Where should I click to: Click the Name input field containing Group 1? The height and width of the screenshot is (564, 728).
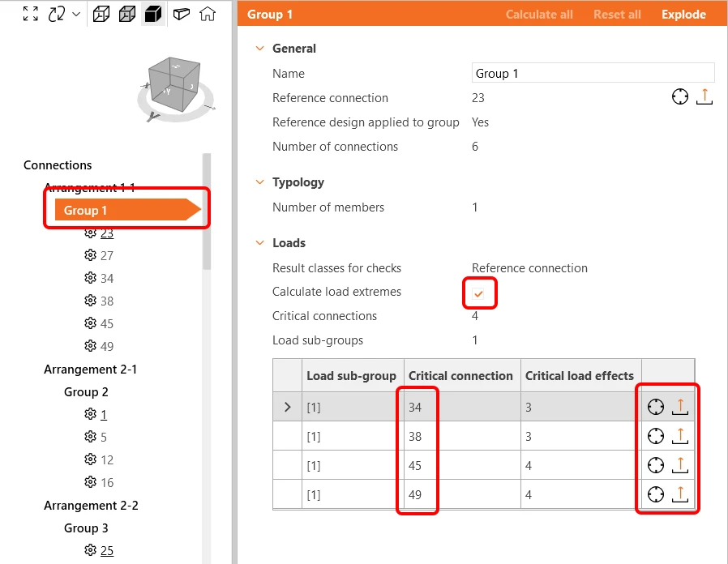[593, 73]
